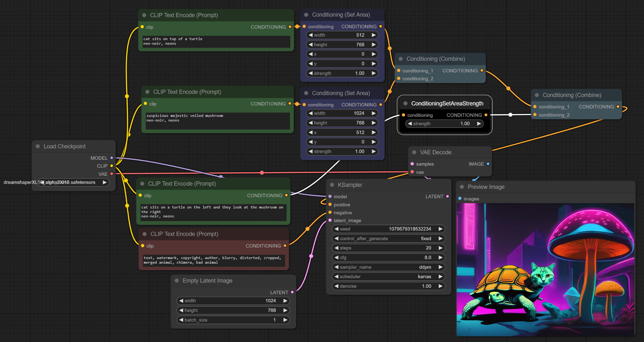The height and width of the screenshot is (342, 644).
Task: Open the scheduler karras selector
Action: [x=388, y=277]
